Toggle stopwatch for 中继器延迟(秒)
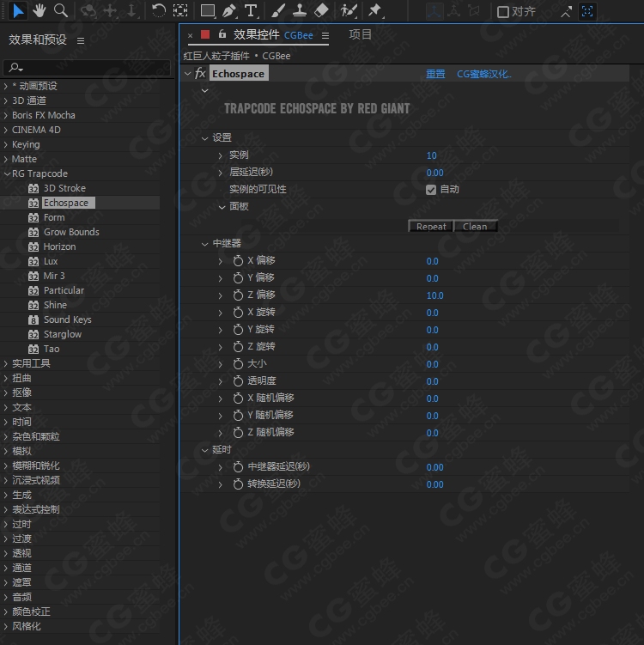This screenshot has height=645, width=644. pos(238,467)
